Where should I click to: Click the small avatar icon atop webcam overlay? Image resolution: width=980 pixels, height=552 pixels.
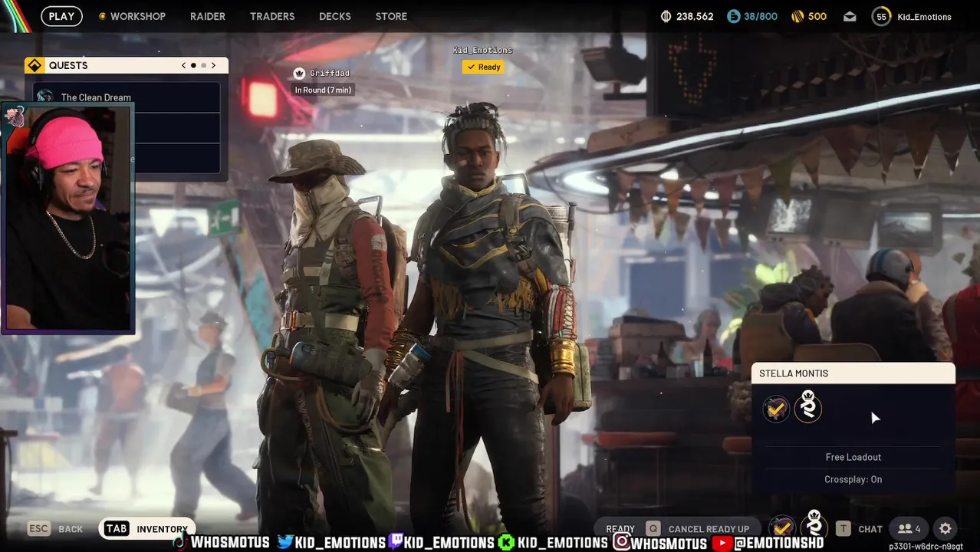14,115
